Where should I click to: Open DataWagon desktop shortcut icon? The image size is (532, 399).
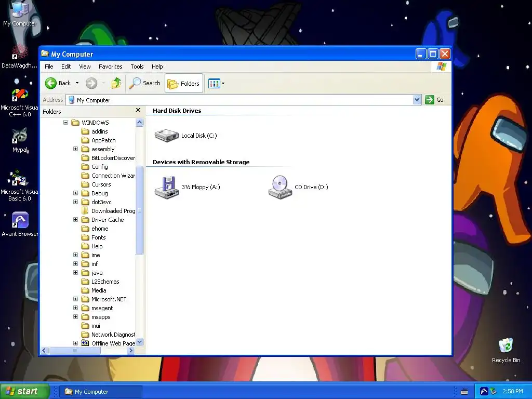pos(20,56)
